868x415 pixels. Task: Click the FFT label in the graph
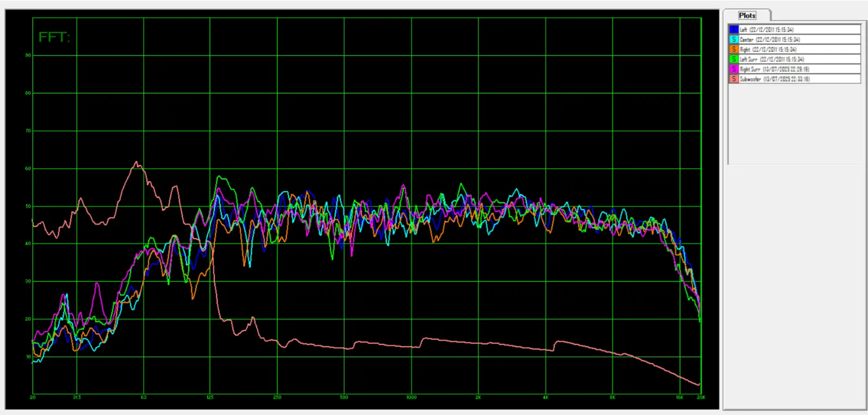pos(54,37)
